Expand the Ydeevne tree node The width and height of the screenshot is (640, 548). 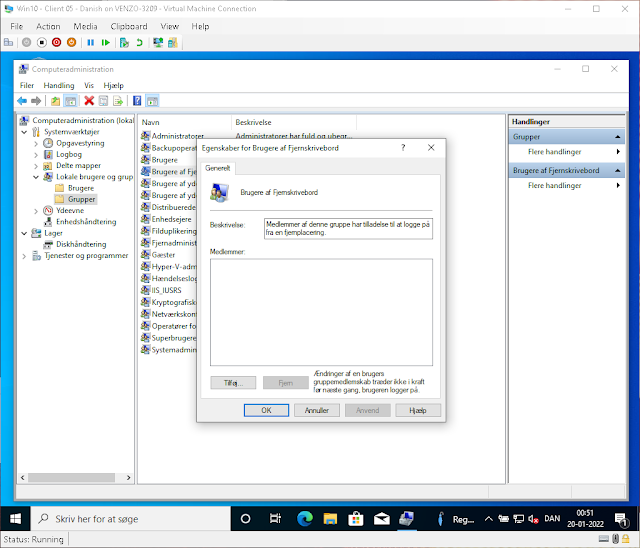point(36,211)
